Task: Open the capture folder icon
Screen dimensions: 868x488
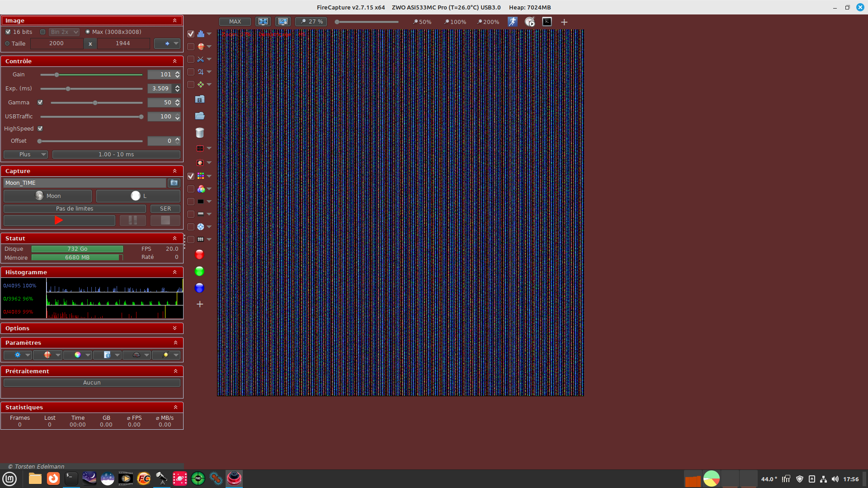Action: pos(200,116)
